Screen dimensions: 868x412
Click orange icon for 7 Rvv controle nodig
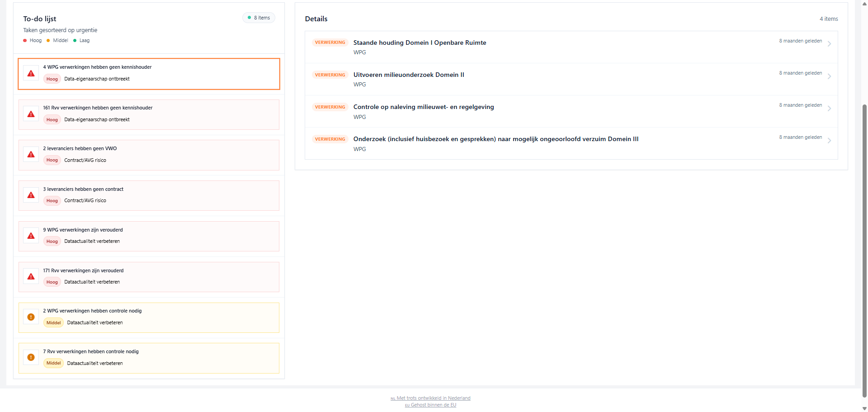31,357
